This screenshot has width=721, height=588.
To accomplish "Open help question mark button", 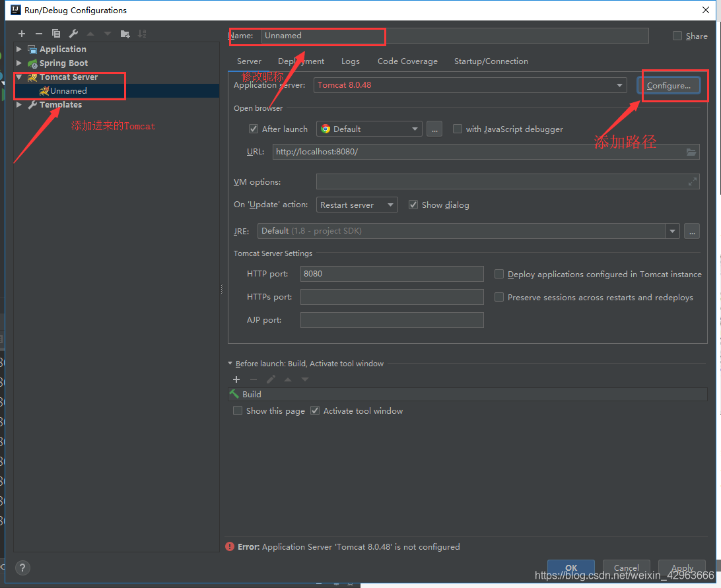I will point(22,568).
